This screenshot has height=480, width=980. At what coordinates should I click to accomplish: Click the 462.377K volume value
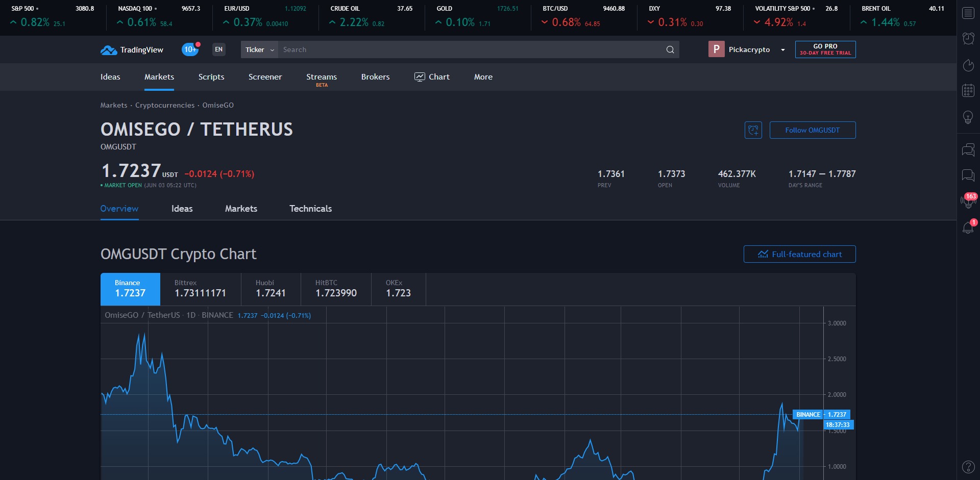737,174
